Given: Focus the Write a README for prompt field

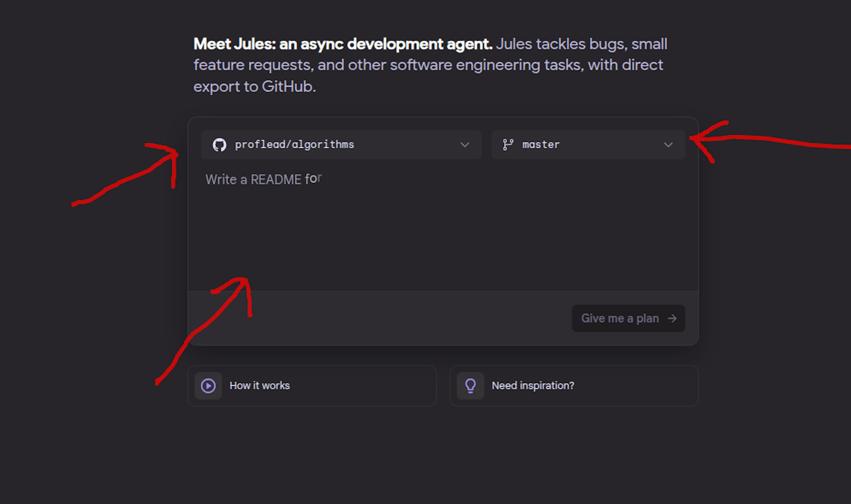Looking at the screenshot, I should click(264, 179).
